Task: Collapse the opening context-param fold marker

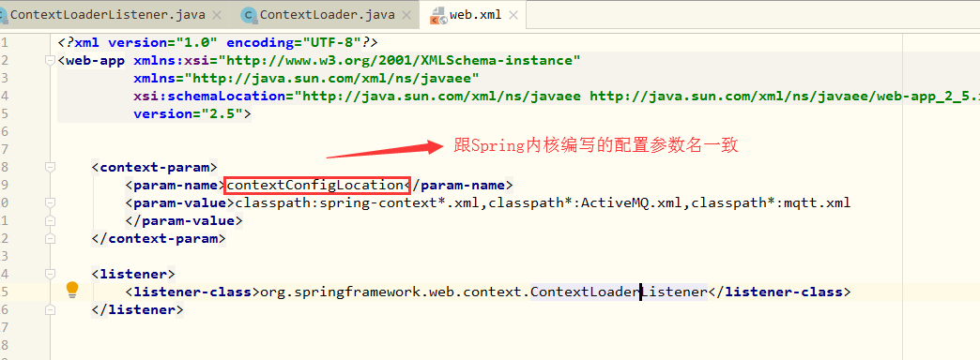Action: click(x=50, y=167)
